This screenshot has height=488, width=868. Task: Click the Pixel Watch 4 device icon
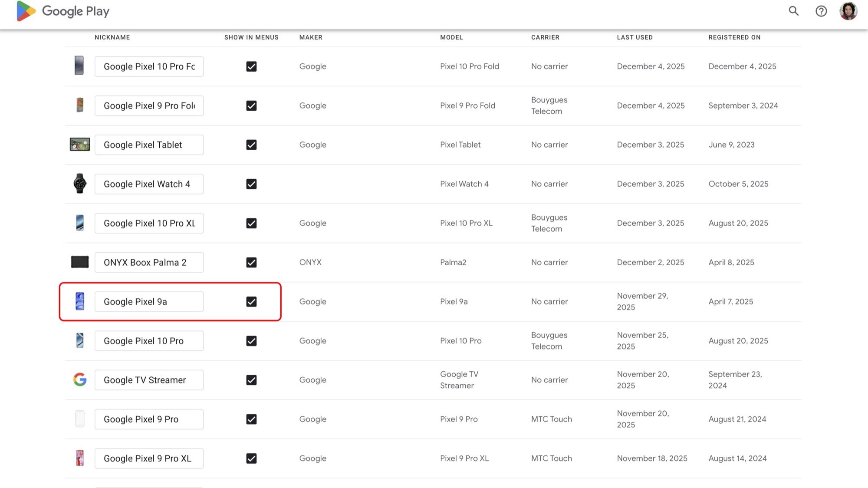click(x=80, y=184)
